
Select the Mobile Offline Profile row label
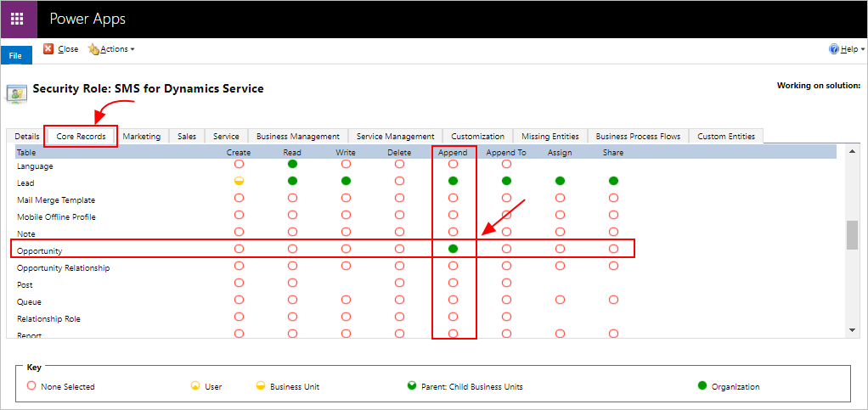pos(56,217)
